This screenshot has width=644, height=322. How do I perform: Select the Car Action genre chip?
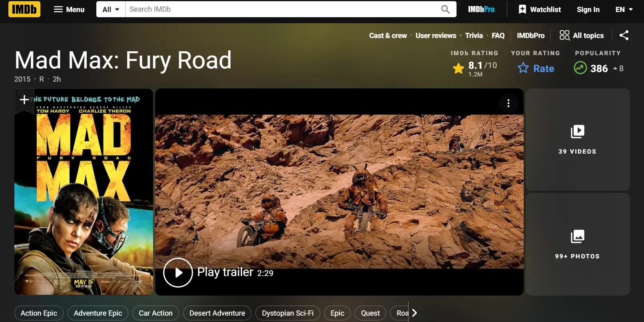pos(156,313)
